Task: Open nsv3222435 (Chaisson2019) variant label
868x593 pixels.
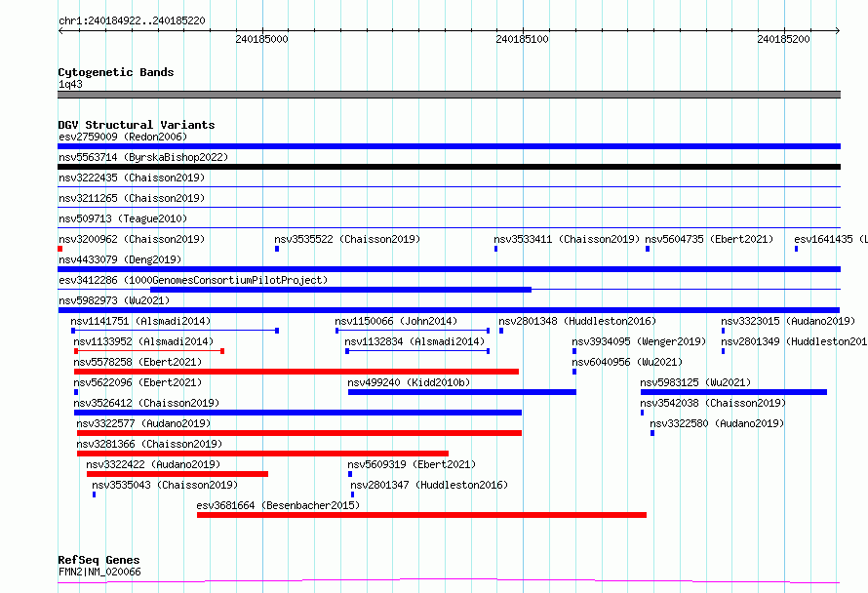Action: (x=132, y=178)
